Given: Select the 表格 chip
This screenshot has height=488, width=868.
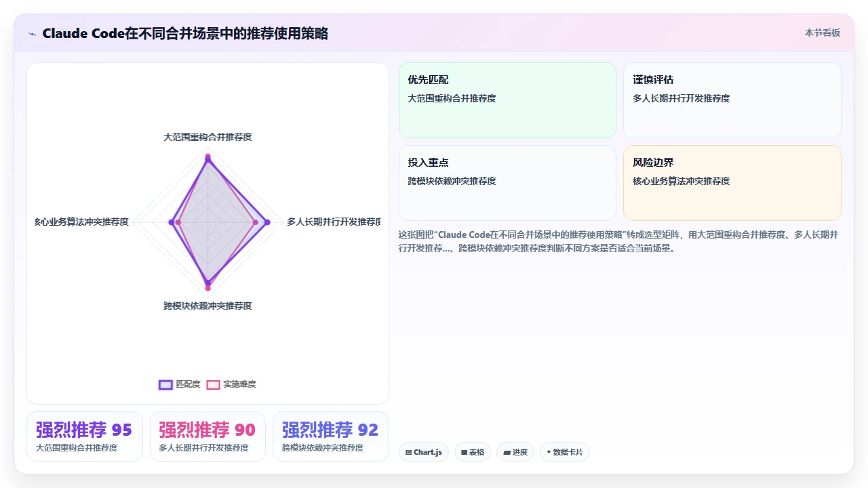Looking at the screenshot, I should click(x=473, y=452).
